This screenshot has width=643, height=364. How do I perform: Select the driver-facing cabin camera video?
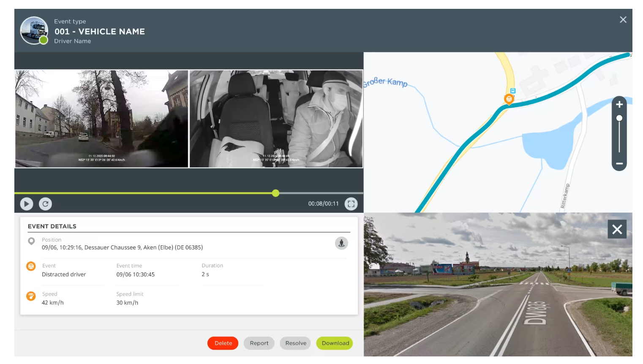click(276, 119)
